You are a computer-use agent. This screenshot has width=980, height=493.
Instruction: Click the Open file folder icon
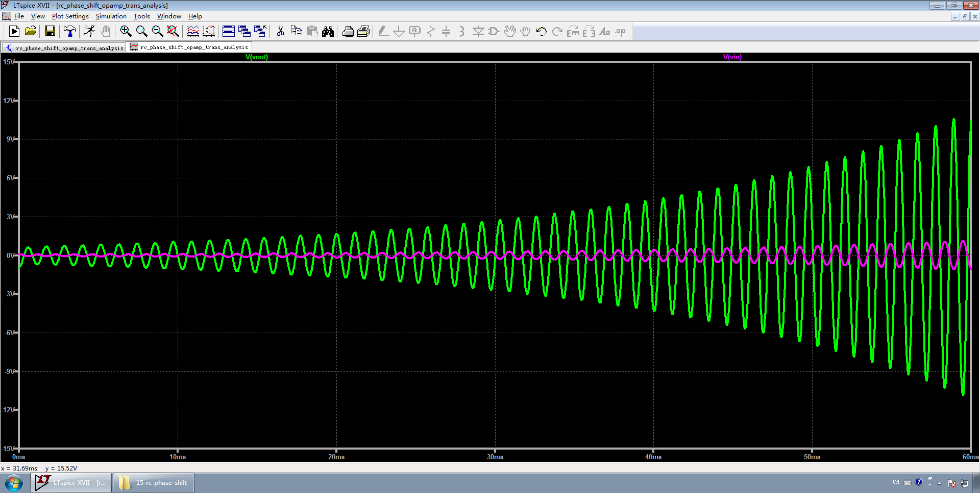point(31,32)
